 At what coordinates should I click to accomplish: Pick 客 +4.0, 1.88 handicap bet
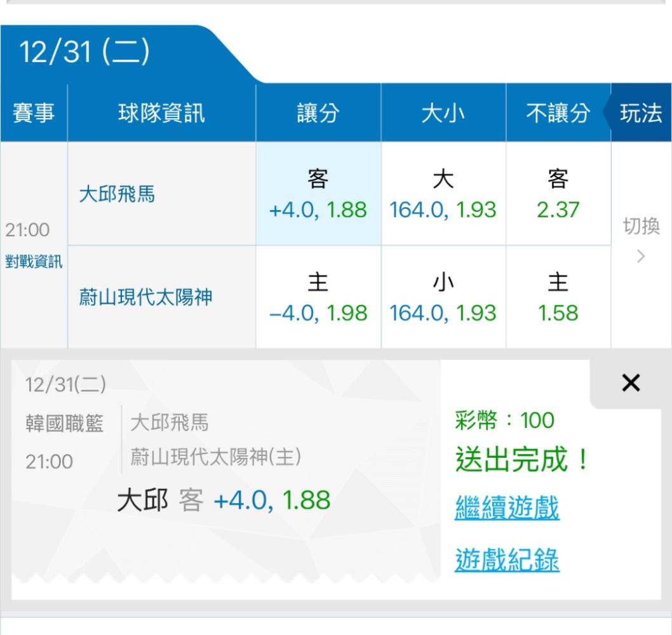tap(318, 194)
